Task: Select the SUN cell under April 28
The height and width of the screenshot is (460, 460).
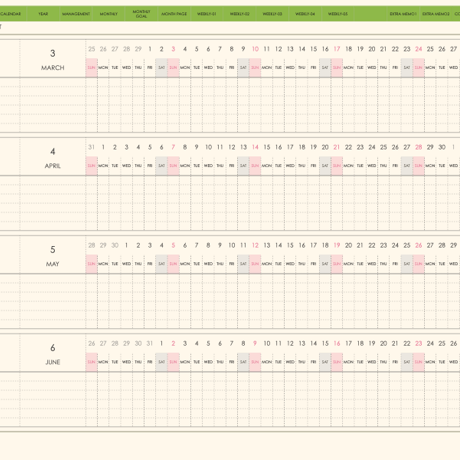Action: 419,166
